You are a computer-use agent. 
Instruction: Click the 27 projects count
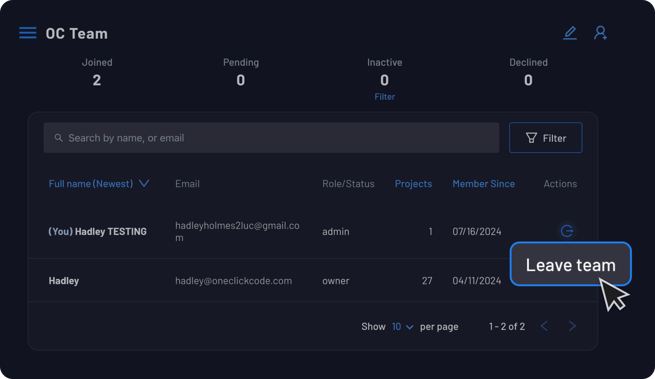[427, 280]
